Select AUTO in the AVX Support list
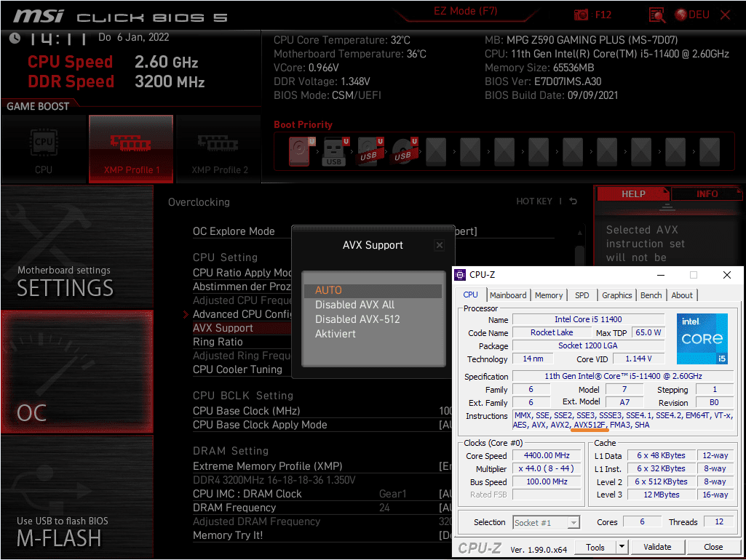This screenshot has height=560, width=746. point(373,290)
